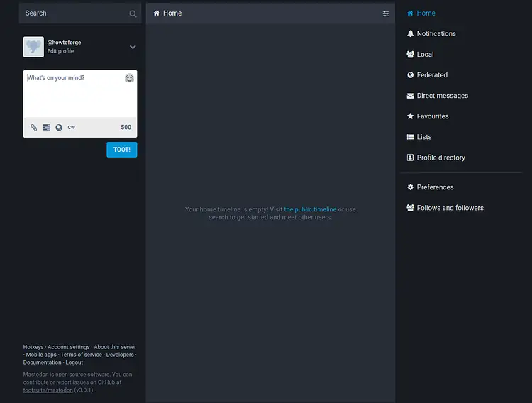Click the Direct messages envelope icon
Viewport: 532px width, 403px height.
[410, 96]
